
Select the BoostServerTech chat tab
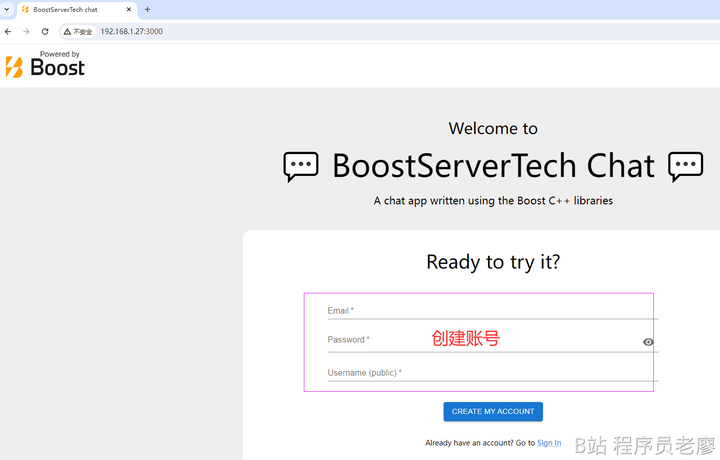(x=77, y=10)
